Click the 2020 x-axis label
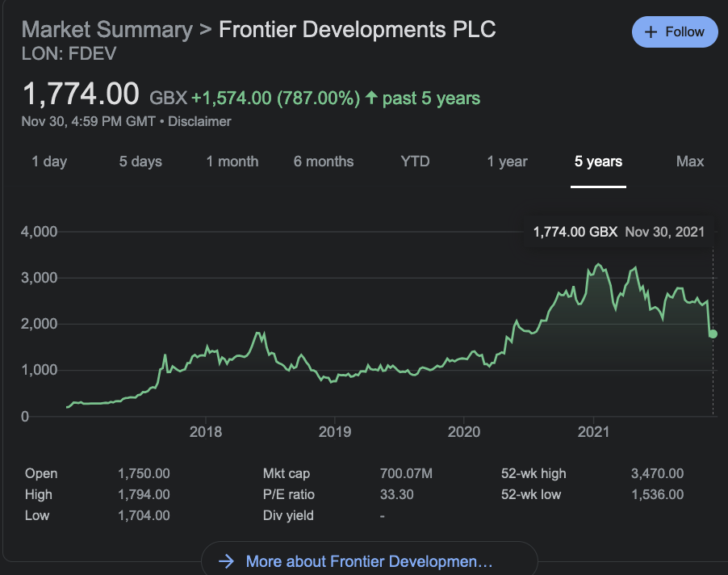This screenshot has height=575, width=728. pos(464,432)
